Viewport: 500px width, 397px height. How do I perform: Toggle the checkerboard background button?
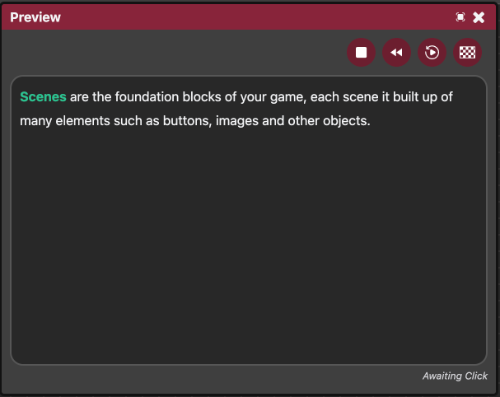click(x=467, y=52)
